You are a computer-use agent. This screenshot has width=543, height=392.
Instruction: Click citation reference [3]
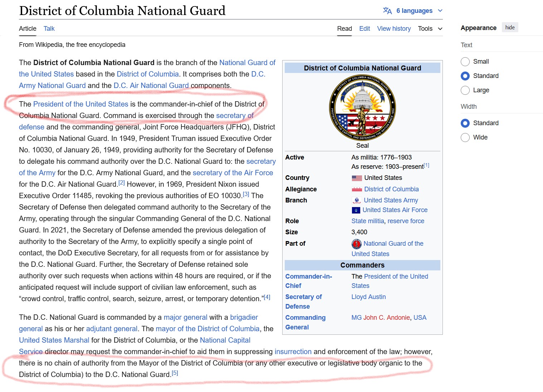point(246,194)
